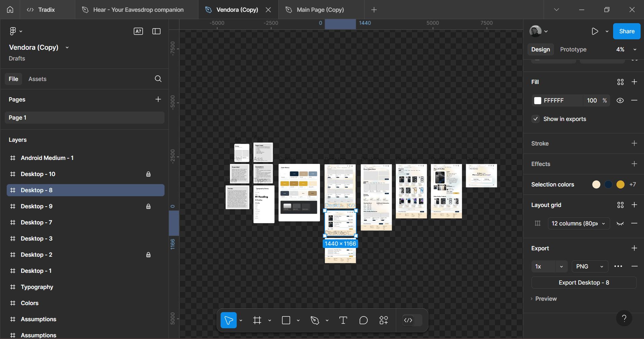Open the white FFFFFF fill swatch

point(538,100)
